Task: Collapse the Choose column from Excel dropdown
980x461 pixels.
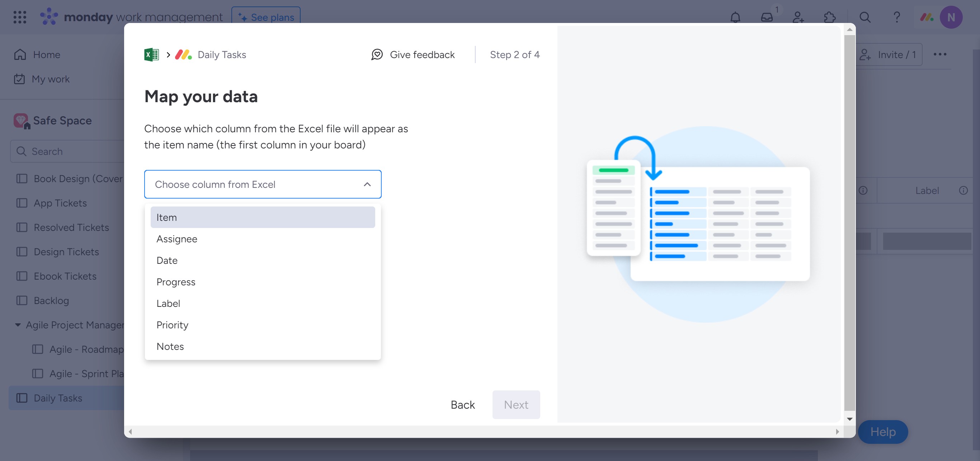Action: 263,184
